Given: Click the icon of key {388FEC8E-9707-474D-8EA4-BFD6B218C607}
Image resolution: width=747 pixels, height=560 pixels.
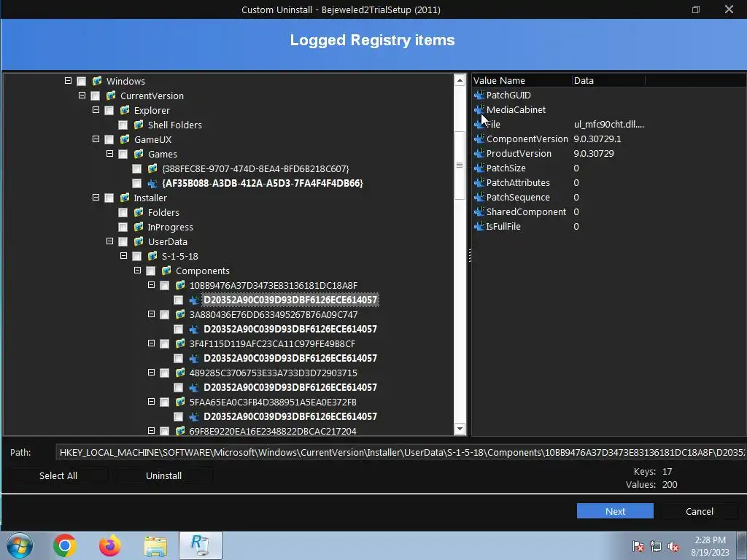Looking at the screenshot, I should point(152,168).
